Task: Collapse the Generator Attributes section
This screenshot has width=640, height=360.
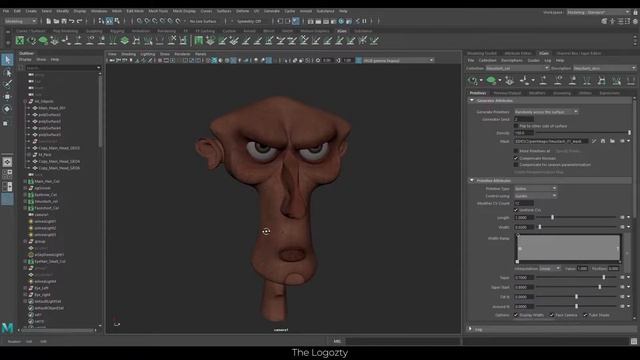Action: click(472, 100)
